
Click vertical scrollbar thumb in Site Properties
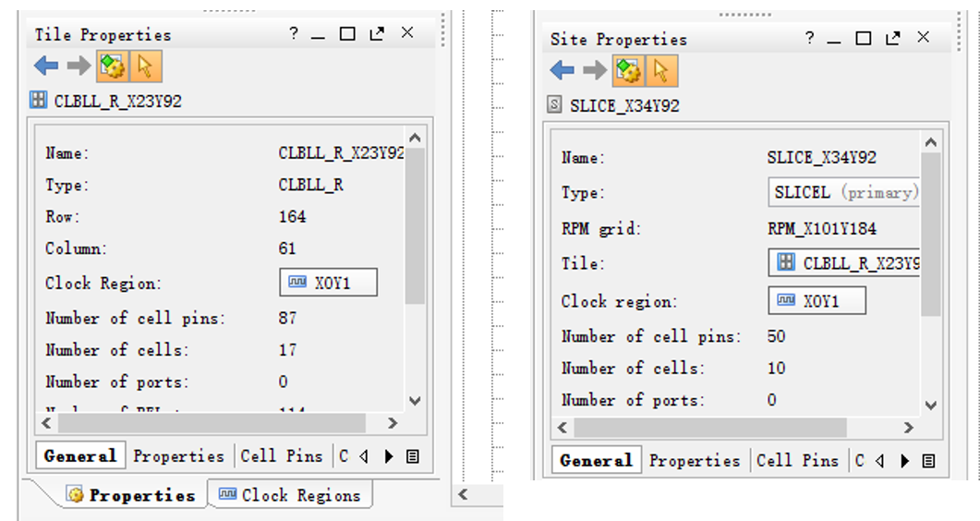(931, 235)
